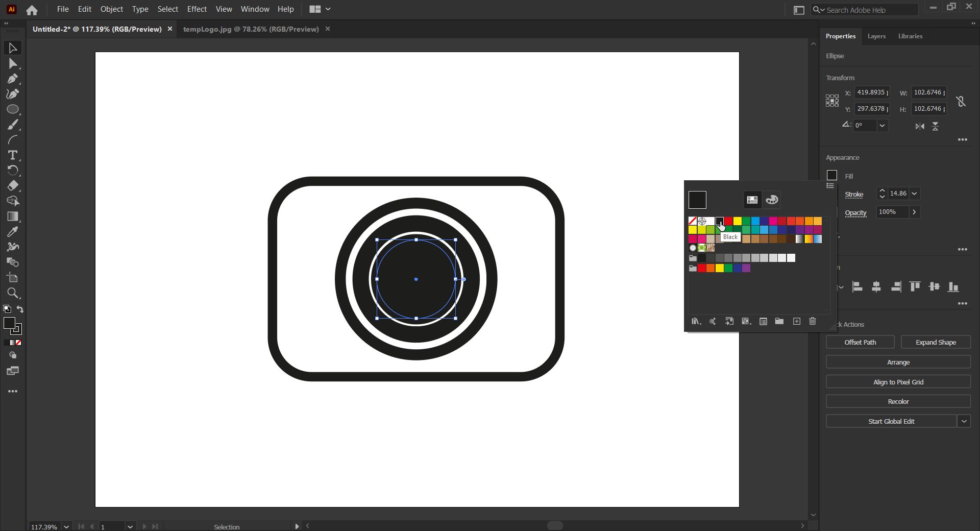Open Swatch Libraries menu in swatches popup

(x=696, y=321)
